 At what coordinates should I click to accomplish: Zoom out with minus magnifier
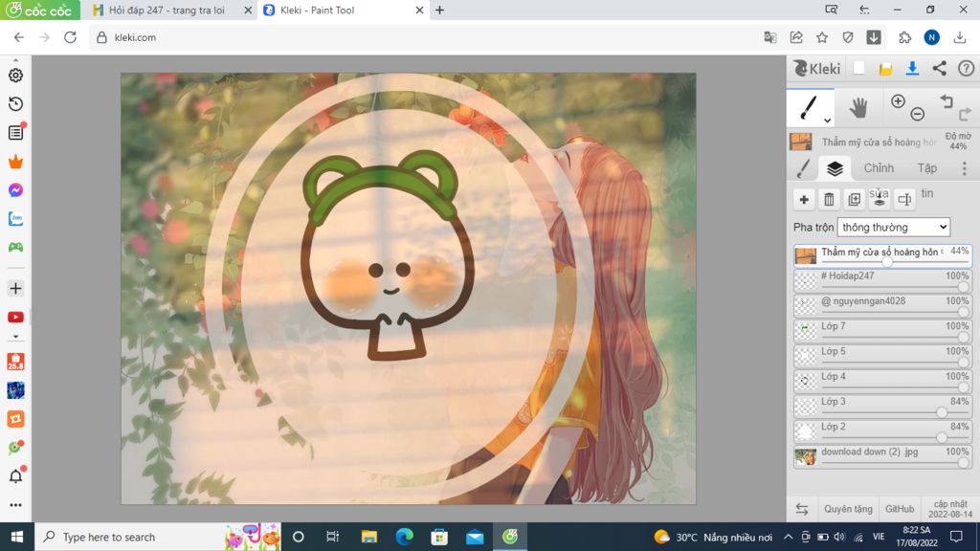click(918, 114)
